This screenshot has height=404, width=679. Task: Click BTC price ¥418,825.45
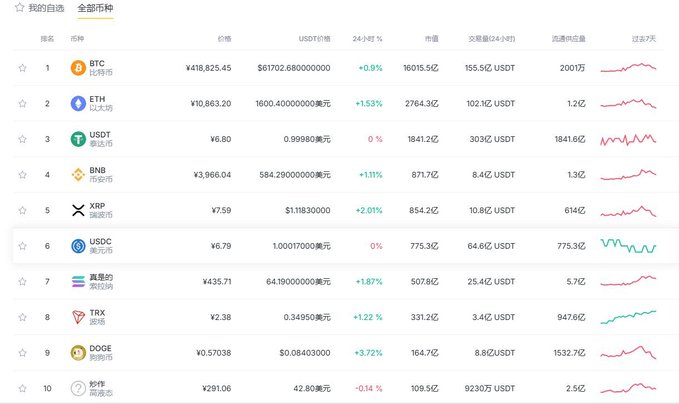click(x=208, y=68)
